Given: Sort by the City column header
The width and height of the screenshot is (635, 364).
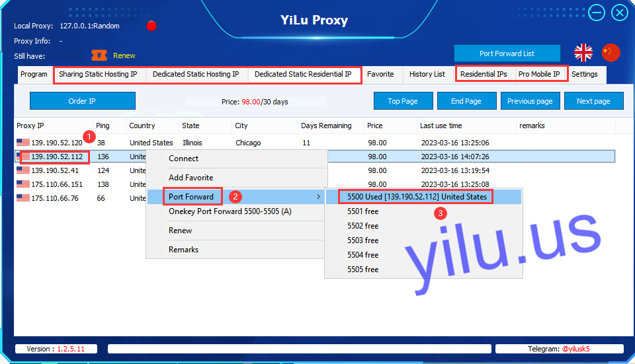Looking at the screenshot, I should coord(265,126).
